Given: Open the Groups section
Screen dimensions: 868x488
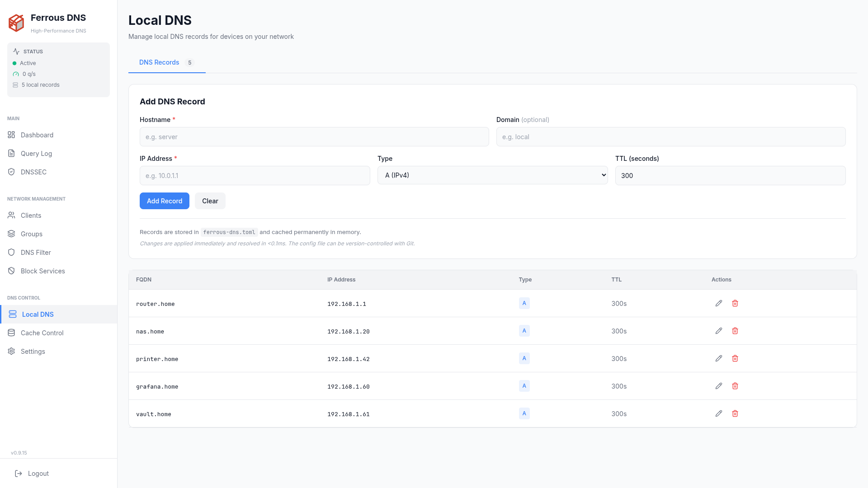Looking at the screenshot, I should (x=58, y=234).
